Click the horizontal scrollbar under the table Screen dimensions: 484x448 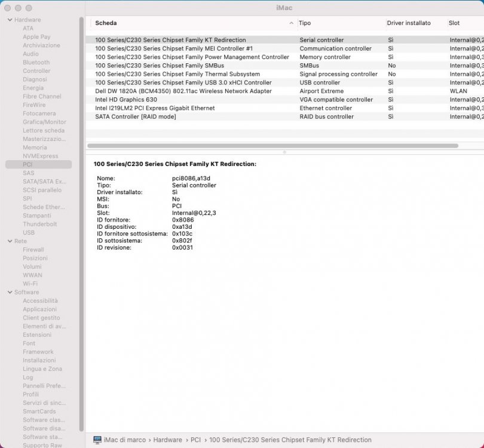272,146
